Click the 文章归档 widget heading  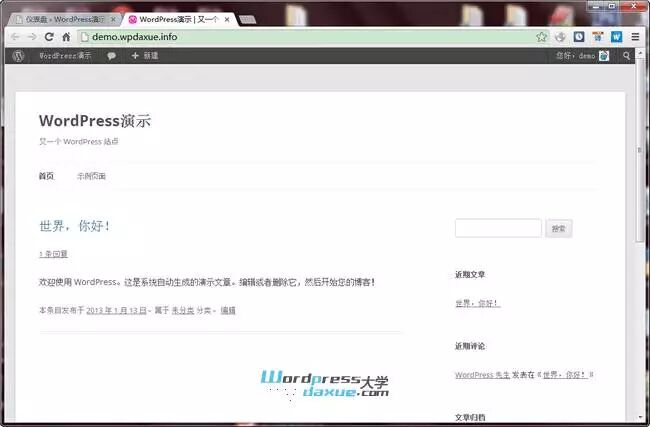pos(470,417)
